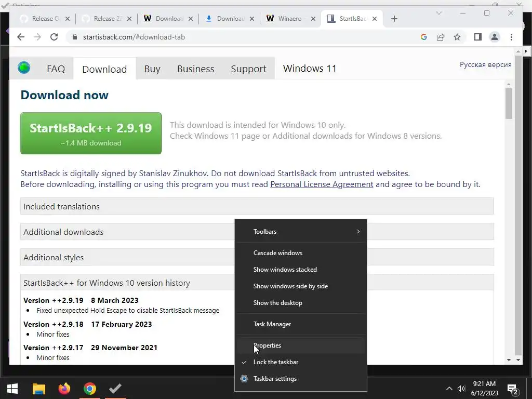Click inner scrollbar down arrow
Screen dimensions: 532x399
(x=509, y=360)
